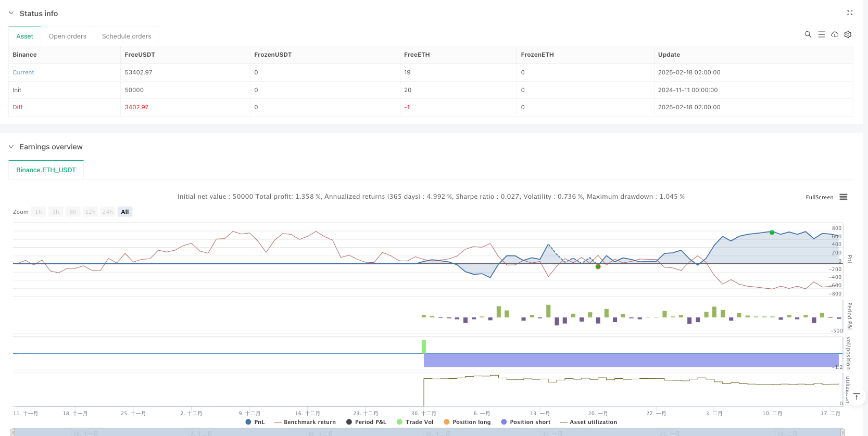Click the purple Position short area
This screenshot has width=868, height=436.
point(631,360)
